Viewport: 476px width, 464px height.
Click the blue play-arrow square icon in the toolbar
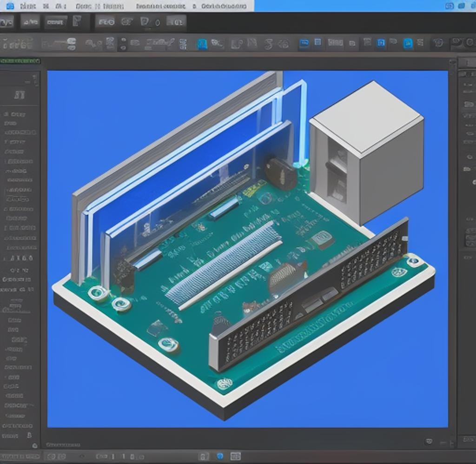pyautogui.click(x=381, y=43)
